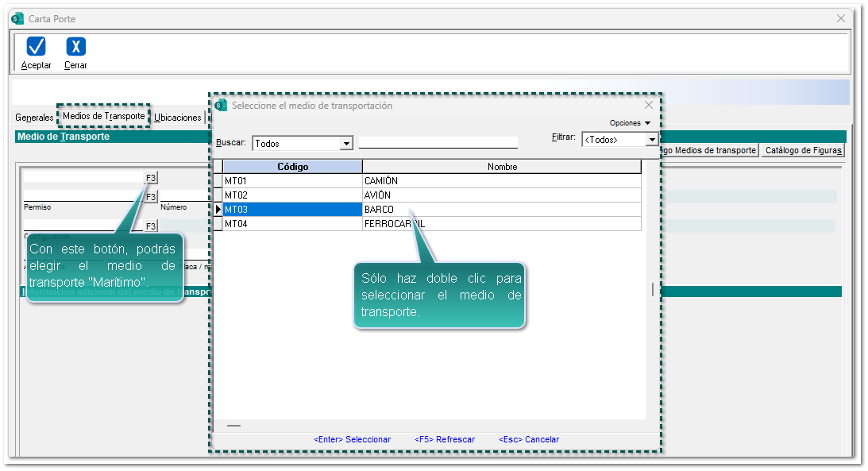The height and width of the screenshot is (471, 868).
Task: Click the '<Esc> Cancelar' link
Action: tap(529, 439)
